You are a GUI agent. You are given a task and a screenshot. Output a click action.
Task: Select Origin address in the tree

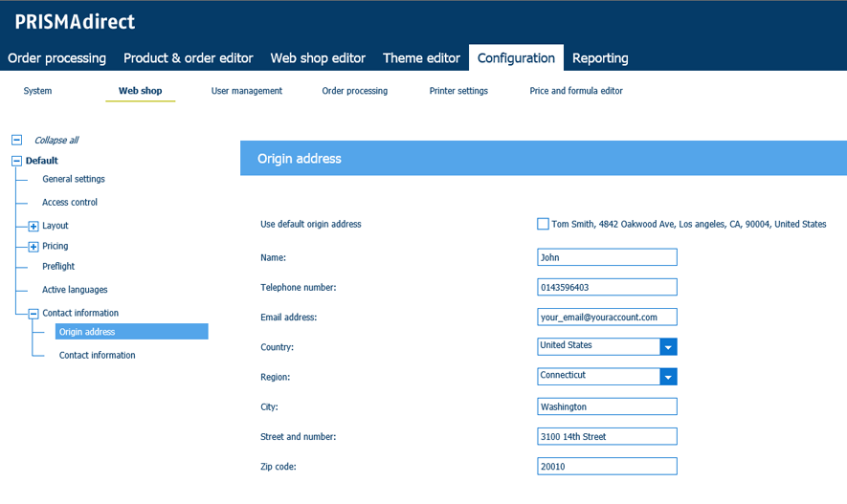(131, 331)
